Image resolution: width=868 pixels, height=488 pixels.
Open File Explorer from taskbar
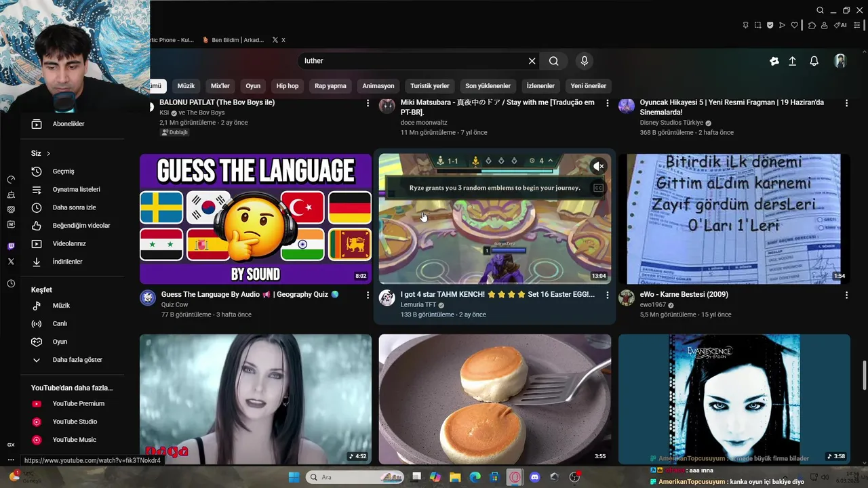click(455, 477)
